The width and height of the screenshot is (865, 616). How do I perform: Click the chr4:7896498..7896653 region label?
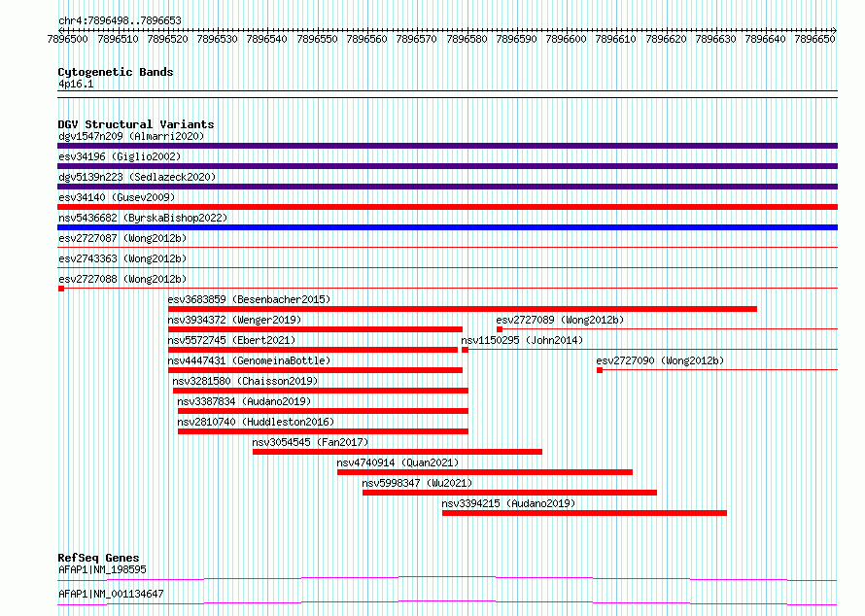(x=120, y=20)
